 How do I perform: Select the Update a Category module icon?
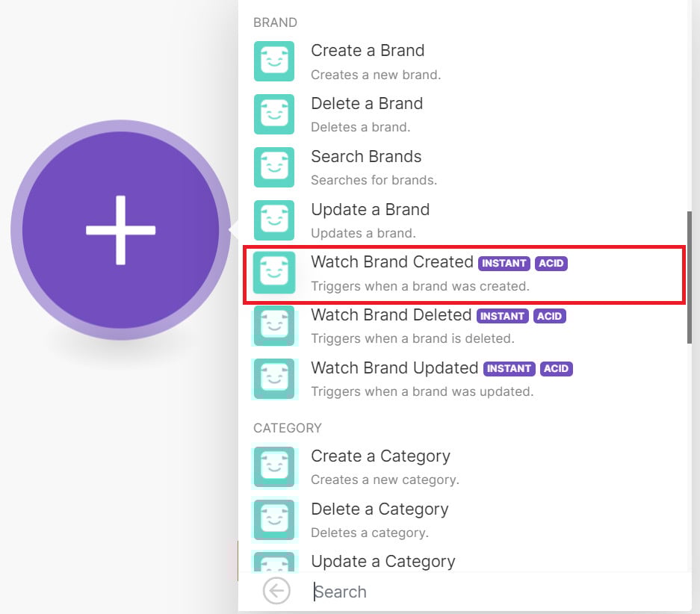coord(274,562)
